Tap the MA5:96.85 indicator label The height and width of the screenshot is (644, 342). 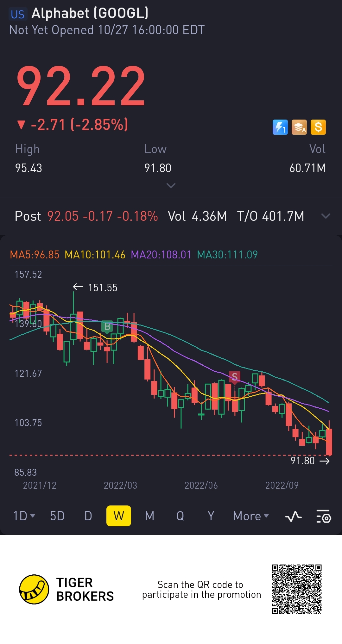(x=35, y=255)
